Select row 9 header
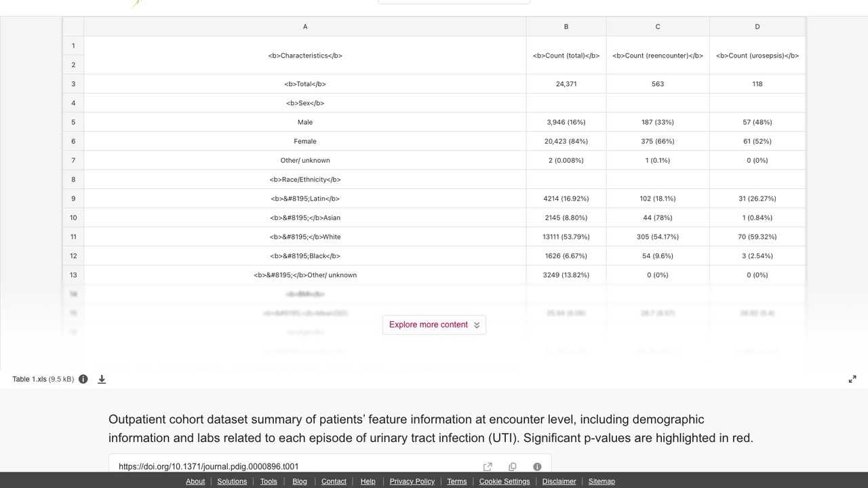This screenshot has height=488, width=868. 73,199
